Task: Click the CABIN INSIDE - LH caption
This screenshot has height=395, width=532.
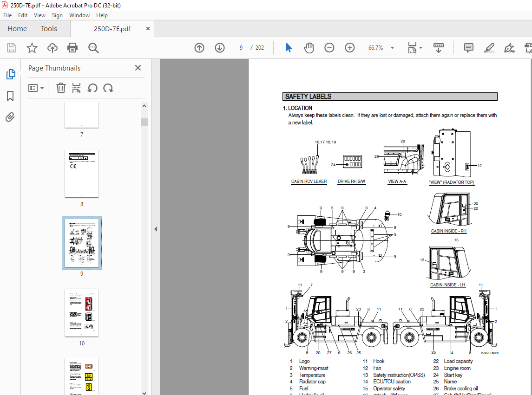Action: point(447,285)
